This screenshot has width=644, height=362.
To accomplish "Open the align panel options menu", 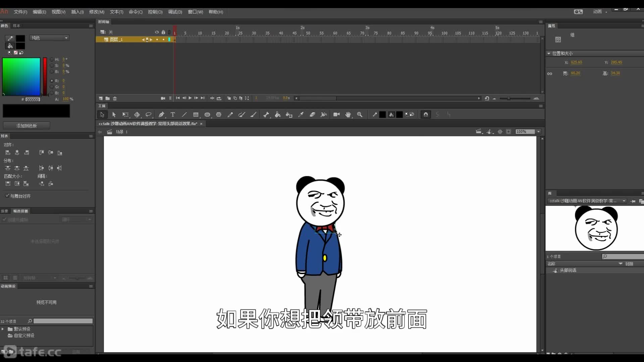I will 91,136.
